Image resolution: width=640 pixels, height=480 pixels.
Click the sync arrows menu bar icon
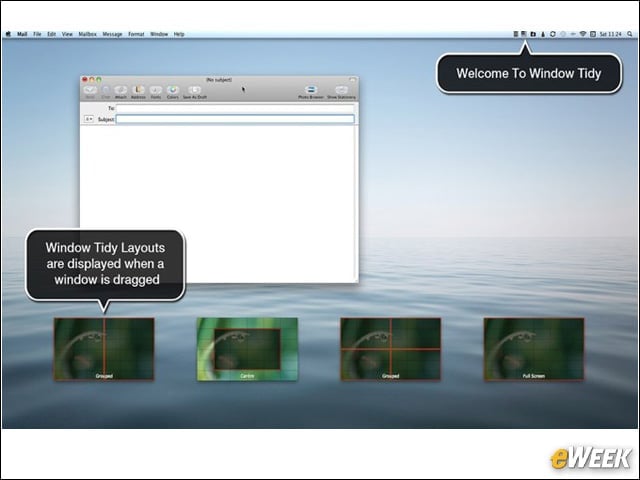click(x=553, y=34)
